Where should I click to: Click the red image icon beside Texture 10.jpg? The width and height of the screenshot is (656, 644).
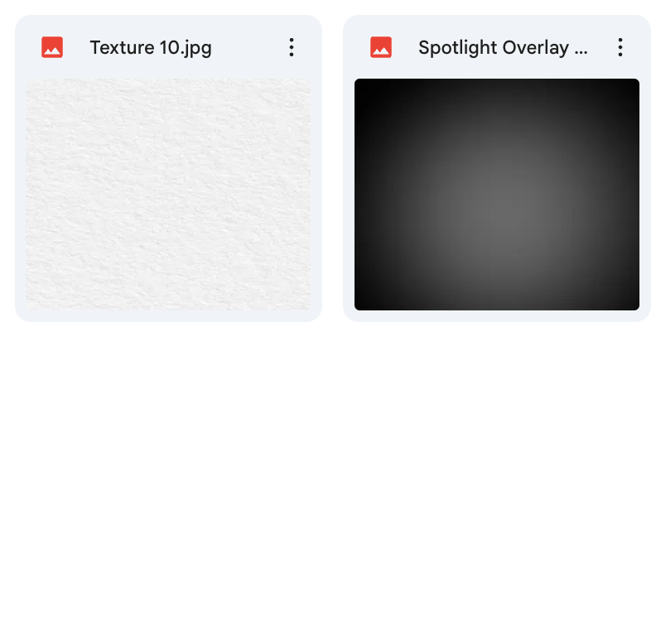[52, 47]
